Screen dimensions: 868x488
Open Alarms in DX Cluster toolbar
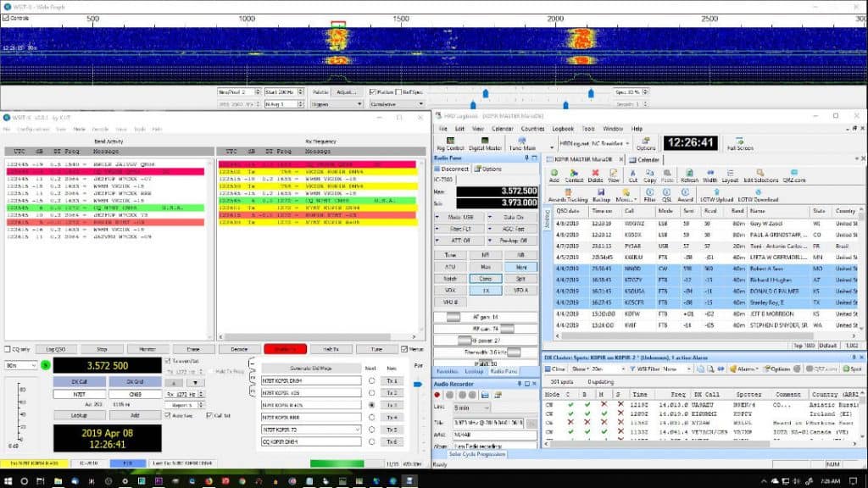point(746,369)
